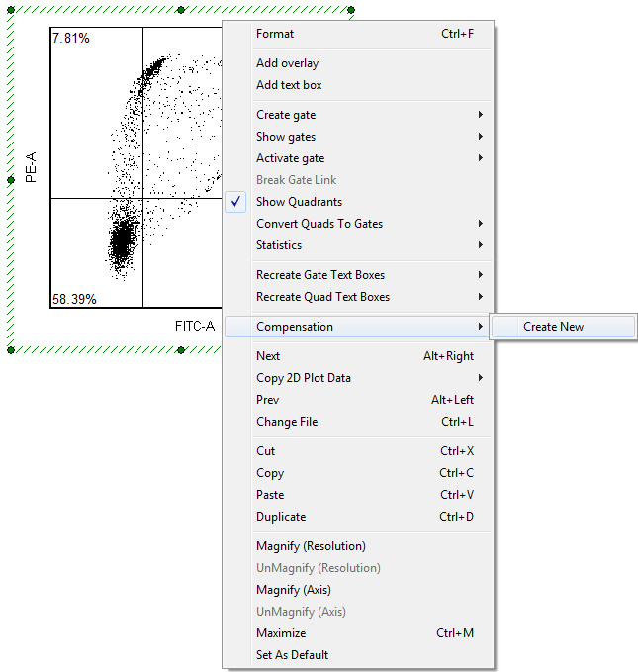Open the Format menu entry
Screen dimensions: 638x672
[275, 34]
